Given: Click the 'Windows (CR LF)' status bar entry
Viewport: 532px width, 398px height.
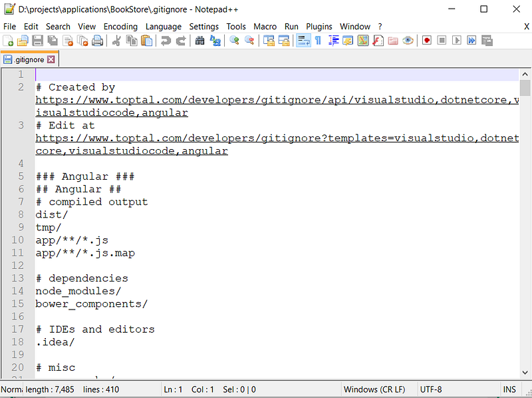Looking at the screenshot, I should [x=374, y=389].
